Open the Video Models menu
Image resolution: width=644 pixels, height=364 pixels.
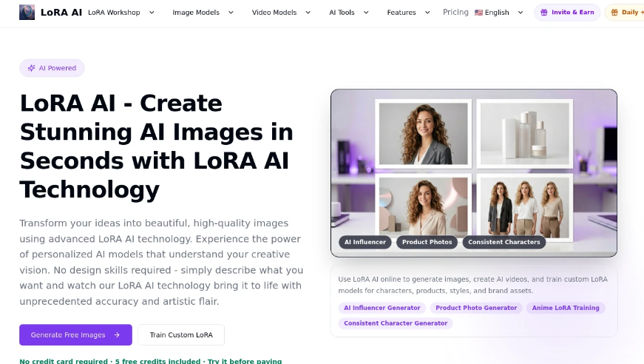pos(281,13)
